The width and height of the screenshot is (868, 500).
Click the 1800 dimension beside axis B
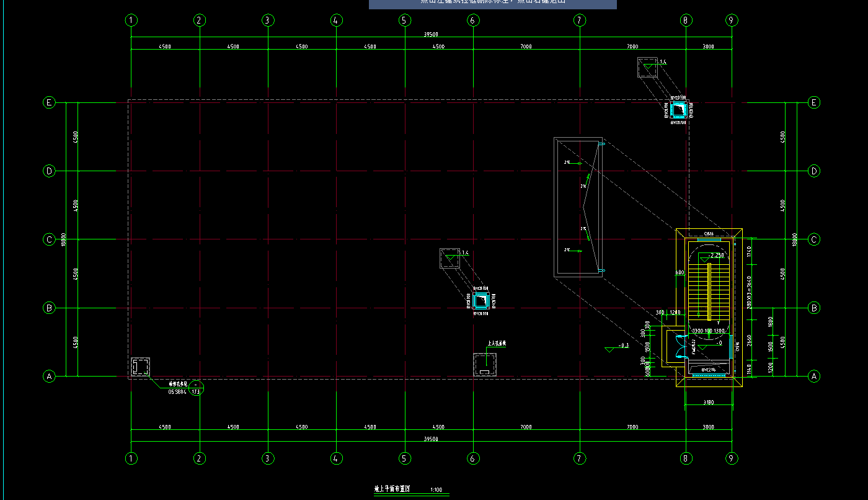click(x=771, y=322)
